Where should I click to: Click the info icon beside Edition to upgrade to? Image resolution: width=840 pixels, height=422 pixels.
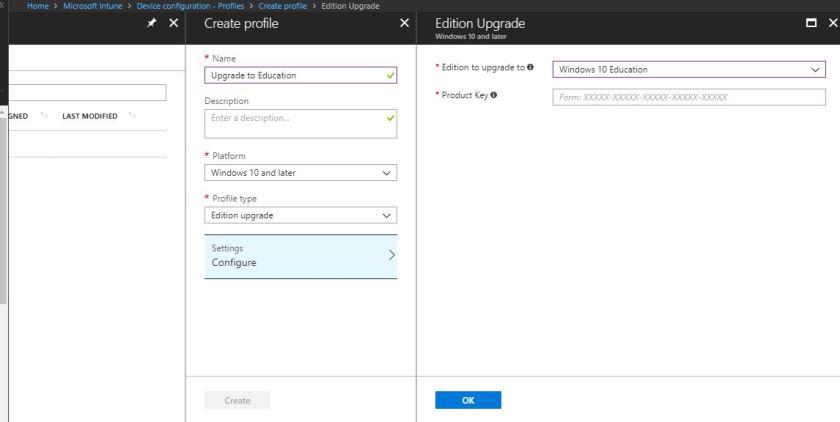(x=530, y=68)
